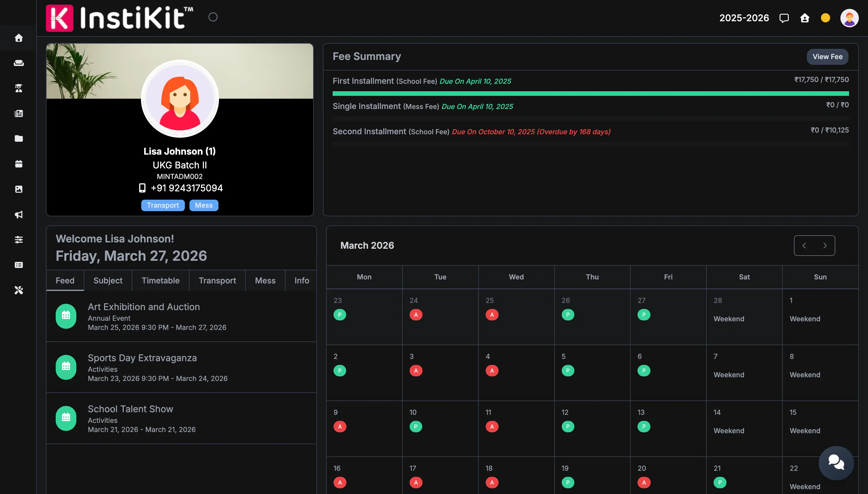Click the View Fee button
868x494 pixels.
[x=827, y=56]
